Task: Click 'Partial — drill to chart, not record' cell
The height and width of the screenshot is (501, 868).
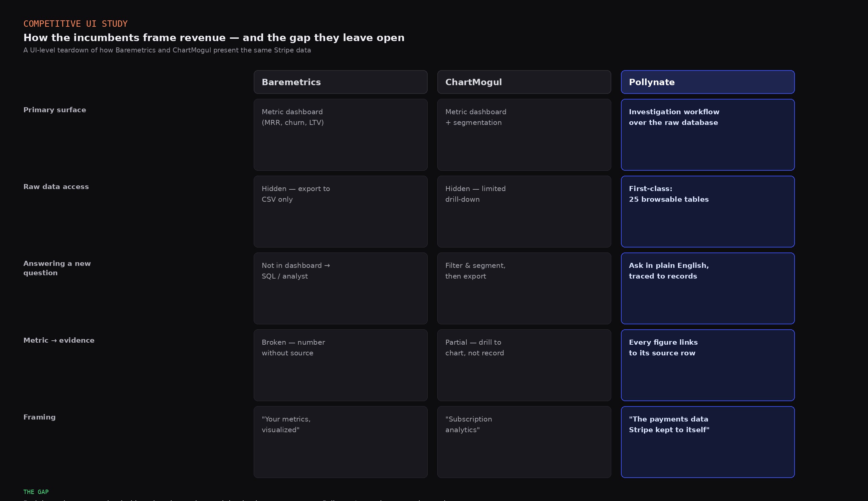Action: [524, 365]
